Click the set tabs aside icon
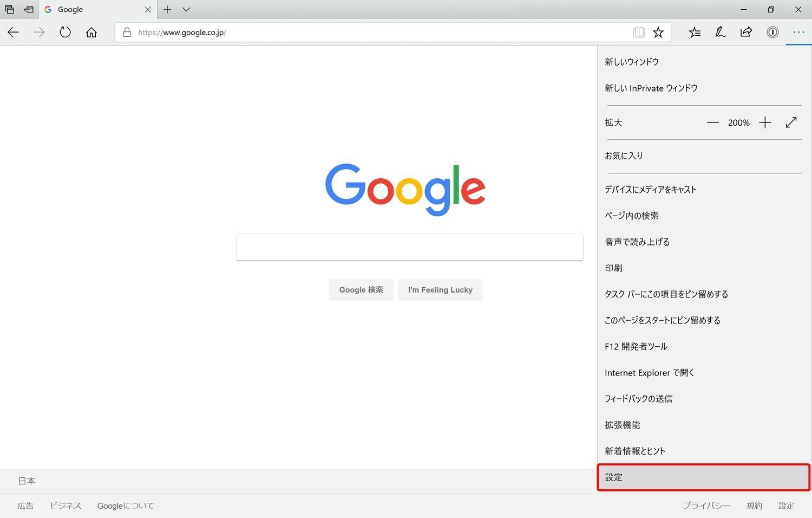Screen dimensions: 812x518 pyautogui.click(x=29, y=10)
